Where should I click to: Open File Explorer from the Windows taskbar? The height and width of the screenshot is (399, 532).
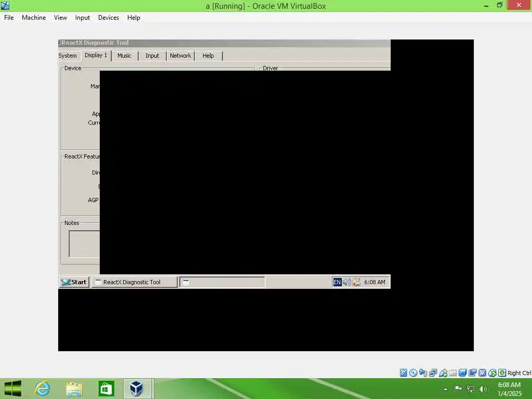click(x=74, y=389)
